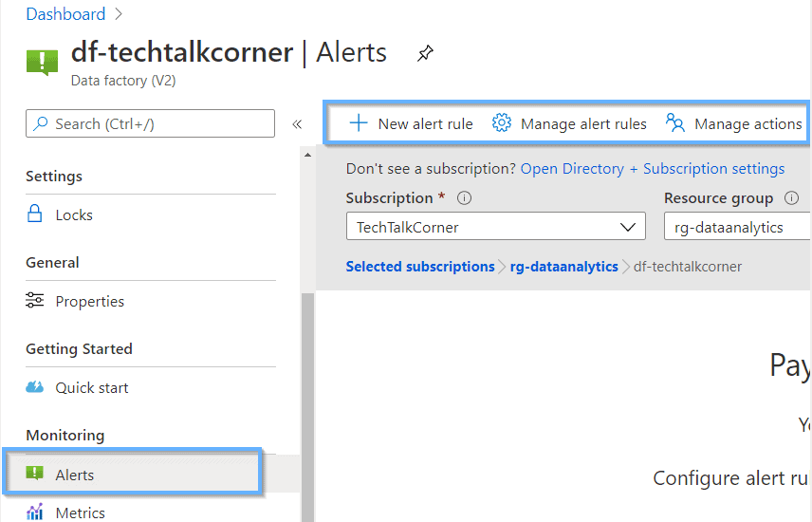Click Selected subscriptions breadcrumb
This screenshot has height=522, width=812.
tap(420, 267)
